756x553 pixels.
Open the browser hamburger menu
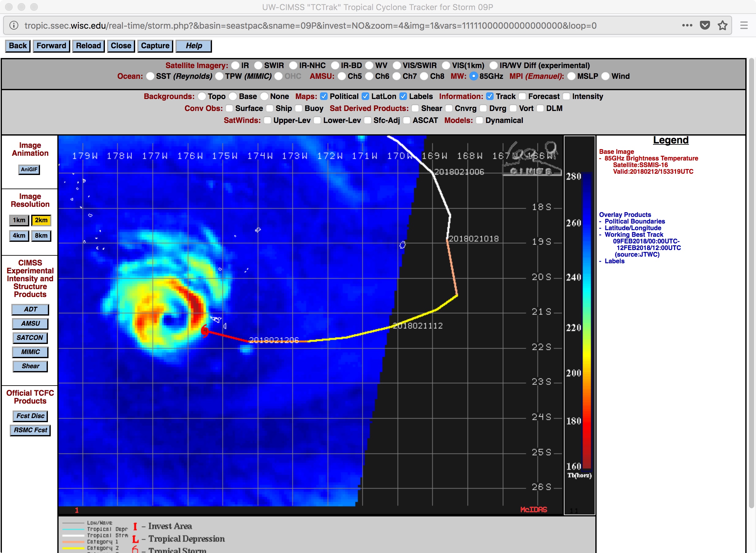pos(744,26)
